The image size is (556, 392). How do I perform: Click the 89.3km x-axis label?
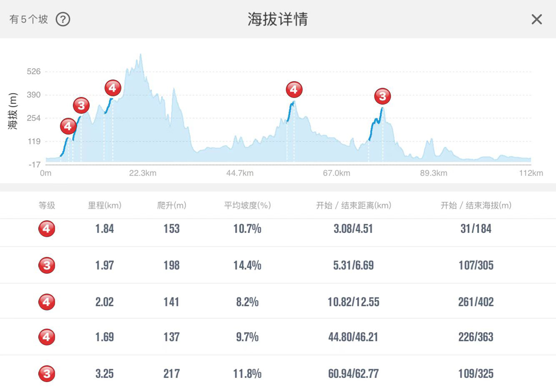click(434, 173)
